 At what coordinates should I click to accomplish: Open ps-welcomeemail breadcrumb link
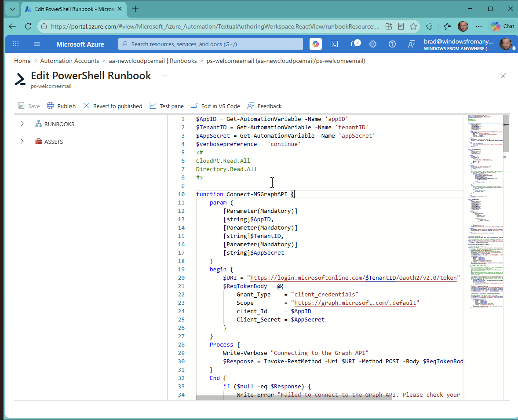tap(286, 61)
